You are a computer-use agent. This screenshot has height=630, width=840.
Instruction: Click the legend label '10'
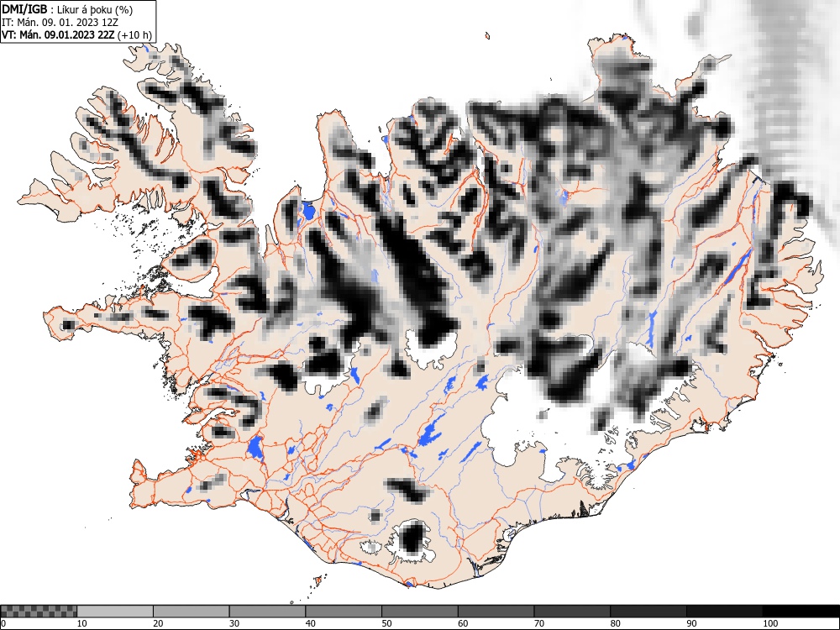[x=82, y=623]
